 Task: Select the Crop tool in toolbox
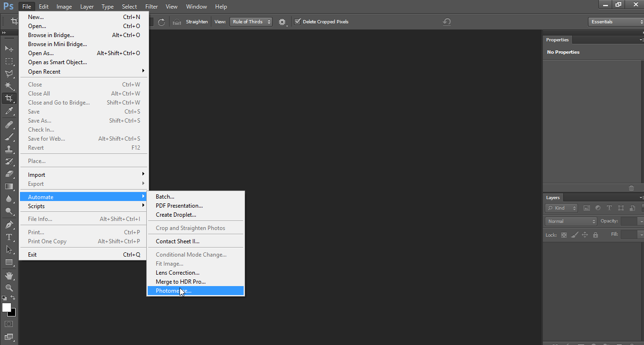9,98
